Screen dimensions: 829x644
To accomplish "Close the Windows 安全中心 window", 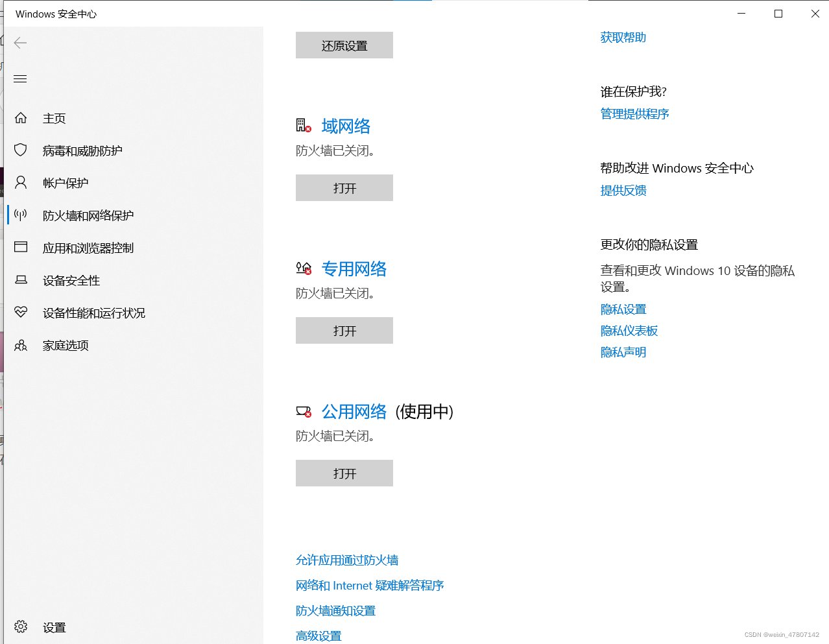I will click(x=815, y=13).
